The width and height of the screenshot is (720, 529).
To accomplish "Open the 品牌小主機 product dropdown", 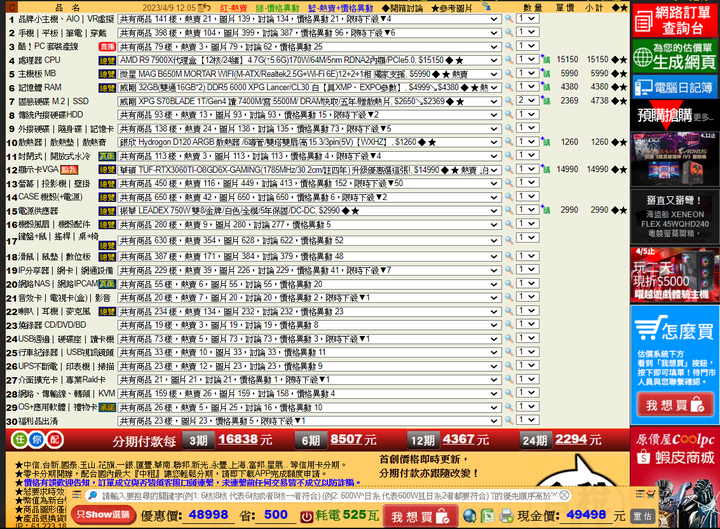I will 309,19.
